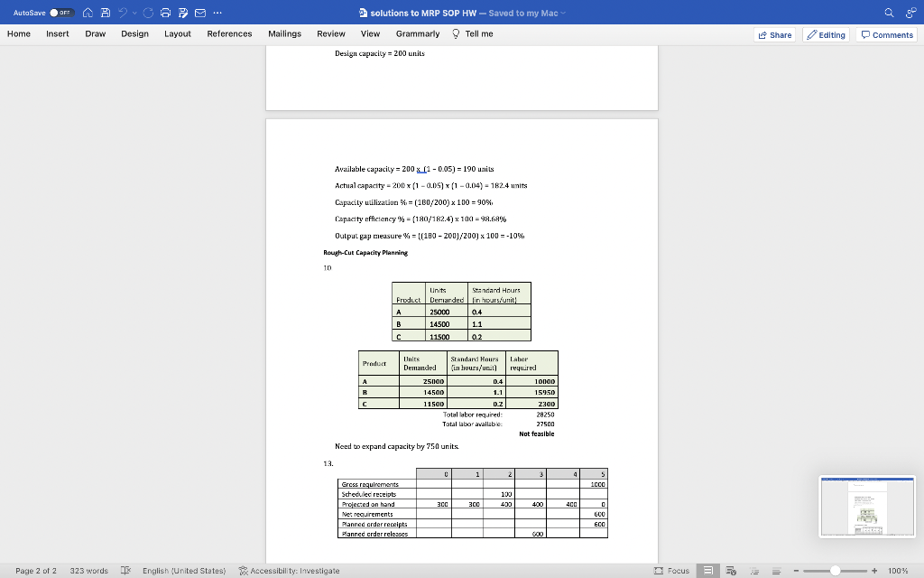The width and height of the screenshot is (924, 578).
Task: Click the document edit pen icon in title bar
Action: pyautogui.click(x=183, y=13)
